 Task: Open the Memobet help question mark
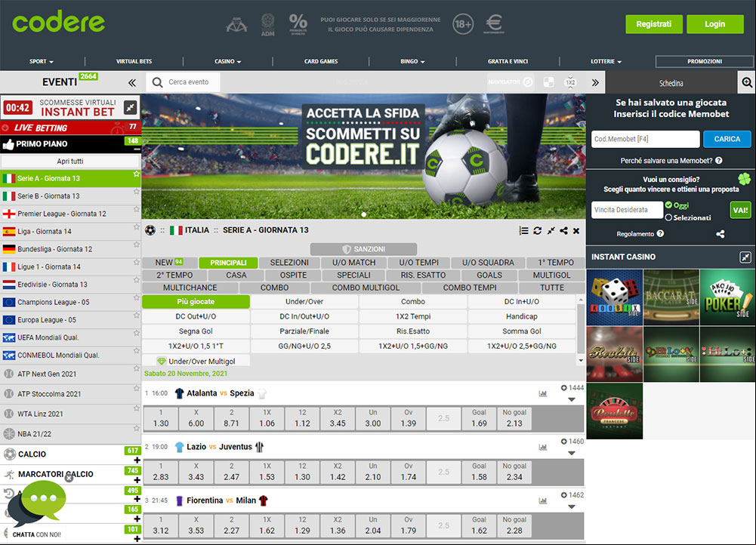pos(719,161)
